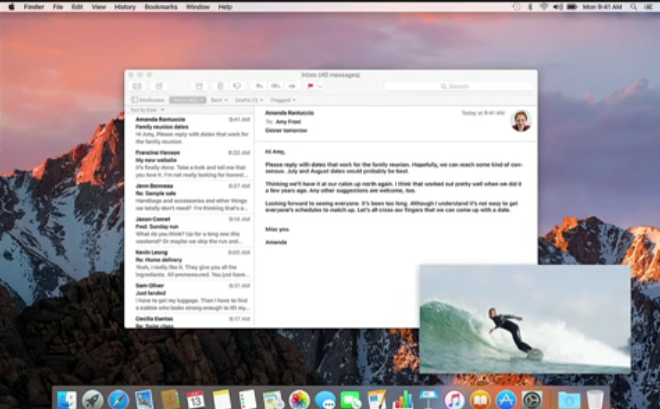The image size is (660, 409).
Task: Archive the selected message
Action: (x=198, y=87)
